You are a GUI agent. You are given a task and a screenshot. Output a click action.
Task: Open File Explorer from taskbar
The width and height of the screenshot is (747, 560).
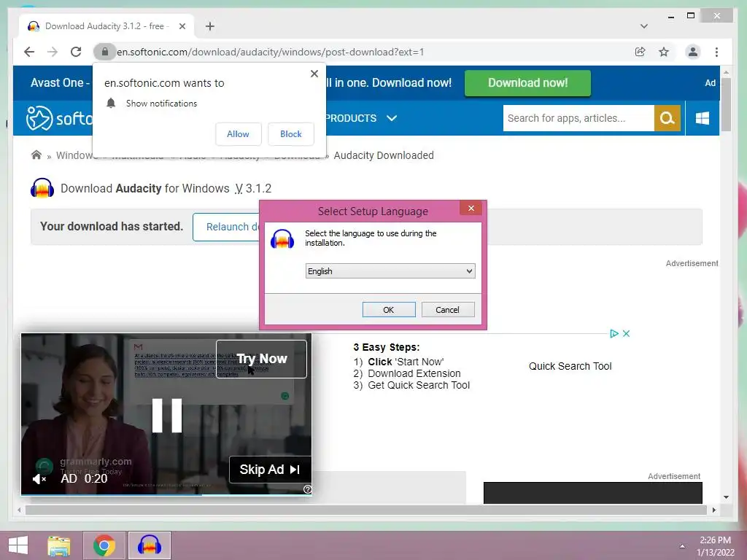click(x=59, y=545)
